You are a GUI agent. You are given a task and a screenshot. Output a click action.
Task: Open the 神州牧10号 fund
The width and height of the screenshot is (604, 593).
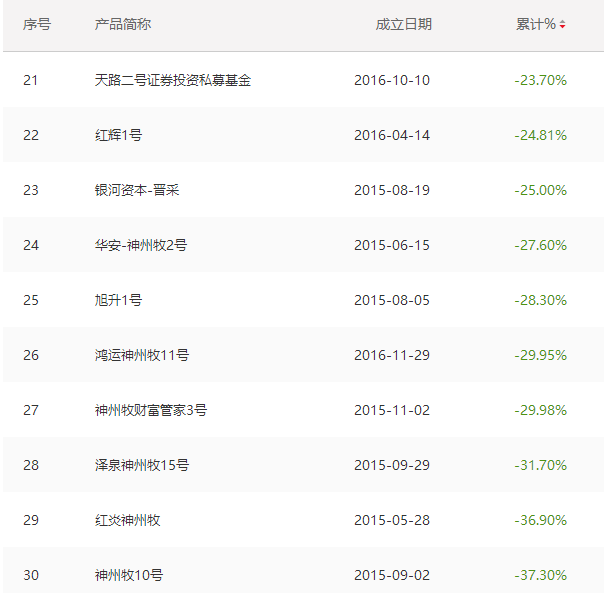(x=128, y=575)
